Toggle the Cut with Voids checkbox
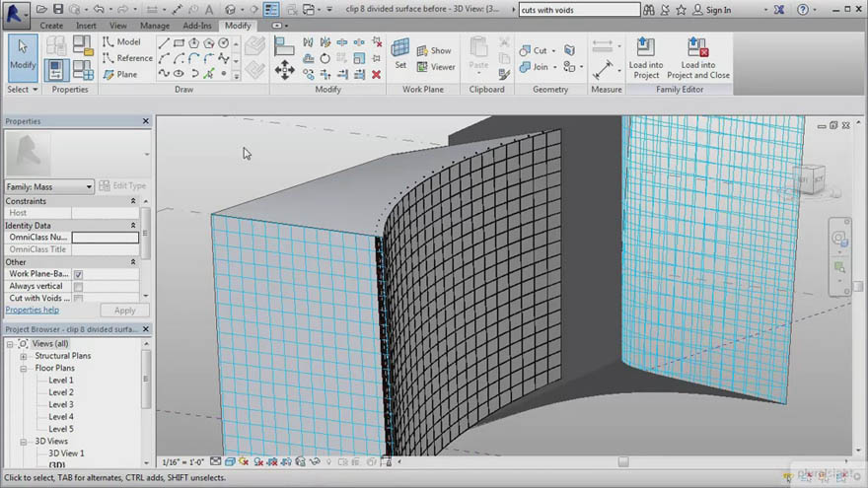The image size is (868, 488). tap(78, 299)
